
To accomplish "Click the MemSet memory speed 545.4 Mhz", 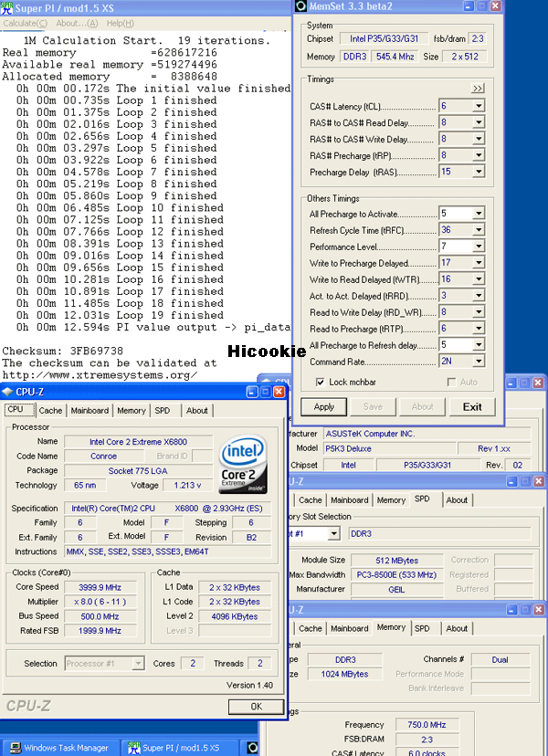I will (395, 57).
